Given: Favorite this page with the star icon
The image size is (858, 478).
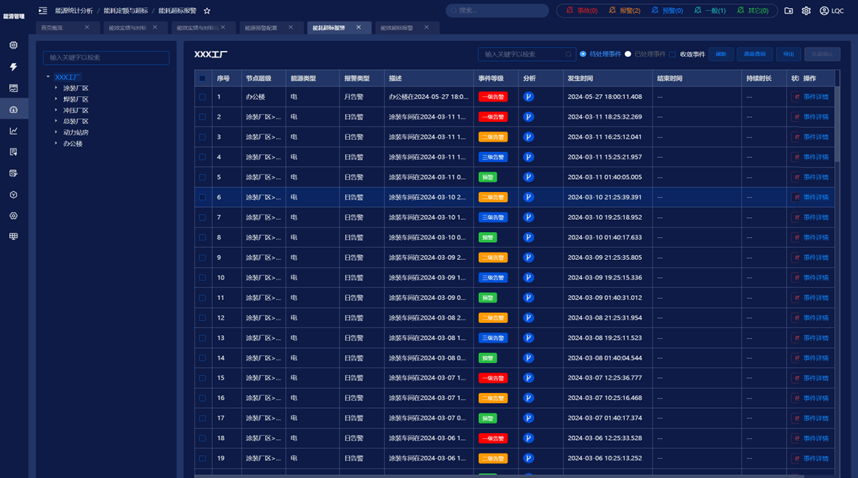Looking at the screenshot, I should point(207,10).
